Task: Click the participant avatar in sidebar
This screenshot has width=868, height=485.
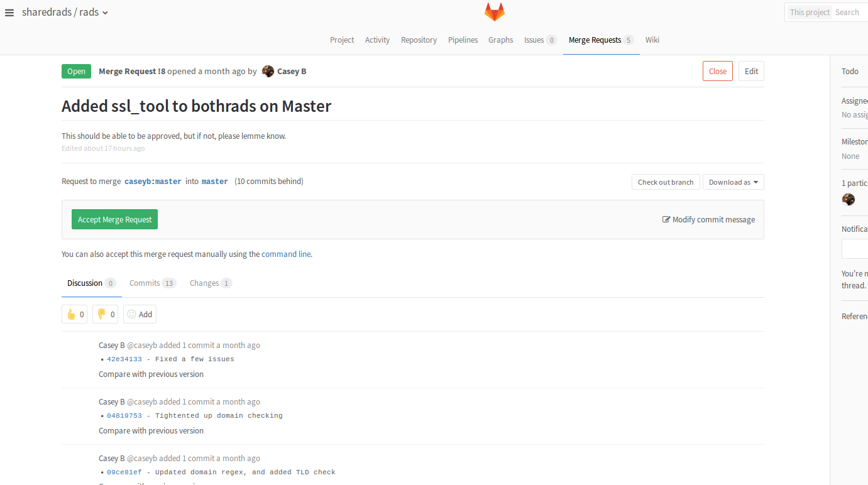Action: click(x=848, y=199)
